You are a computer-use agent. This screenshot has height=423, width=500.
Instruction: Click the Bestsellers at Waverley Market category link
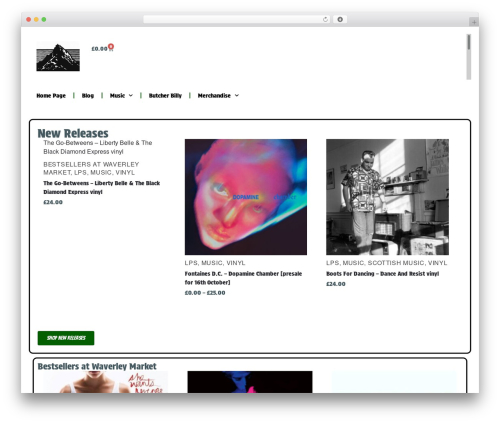click(x=91, y=168)
